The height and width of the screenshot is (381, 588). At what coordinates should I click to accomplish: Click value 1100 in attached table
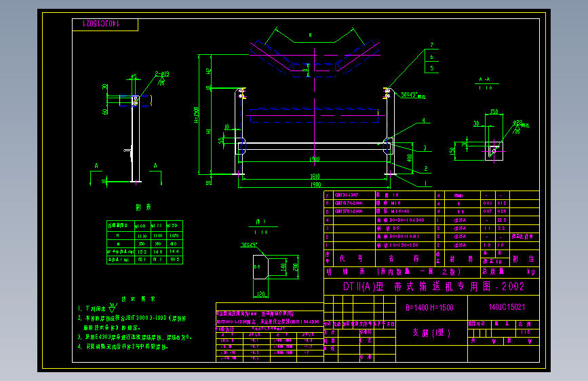click(x=158, y=236)
